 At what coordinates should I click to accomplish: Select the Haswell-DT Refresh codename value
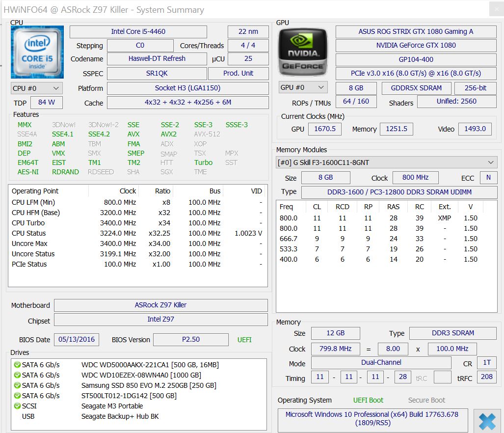(157, 59)
